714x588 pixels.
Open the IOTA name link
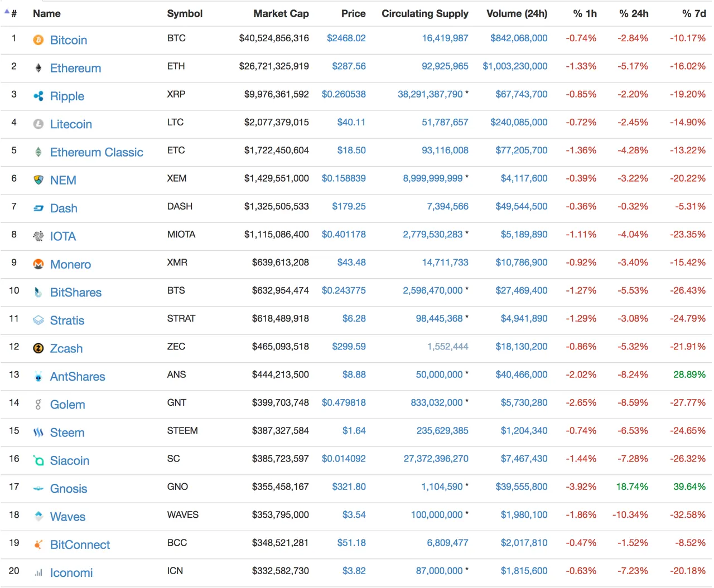coord(63,236)
